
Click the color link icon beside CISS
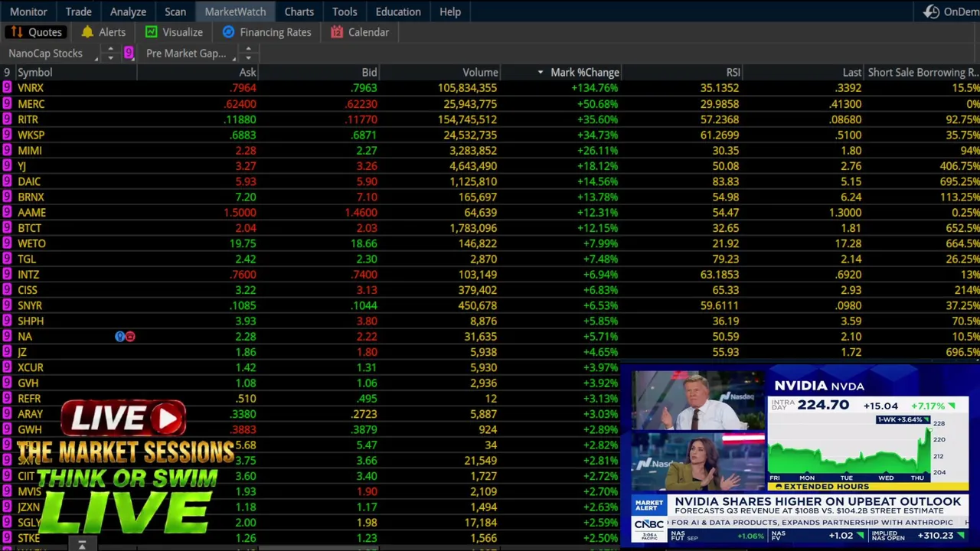coord(7,290)
